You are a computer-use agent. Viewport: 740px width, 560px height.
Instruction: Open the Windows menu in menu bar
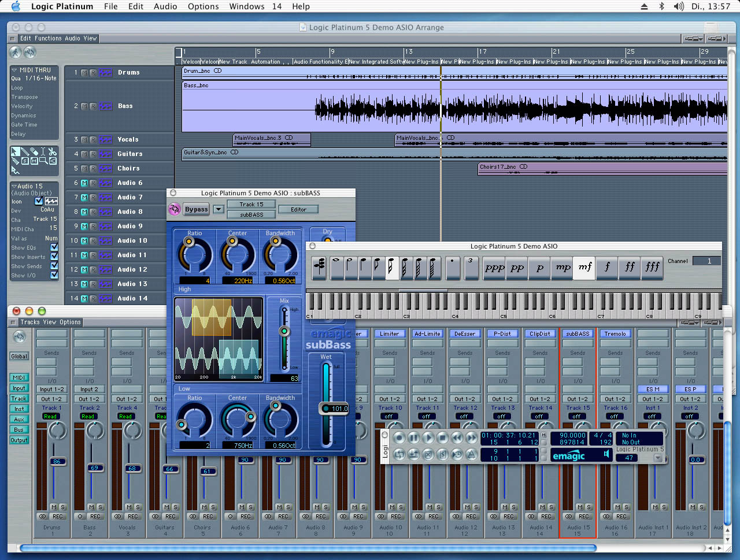tap(247, 6)
